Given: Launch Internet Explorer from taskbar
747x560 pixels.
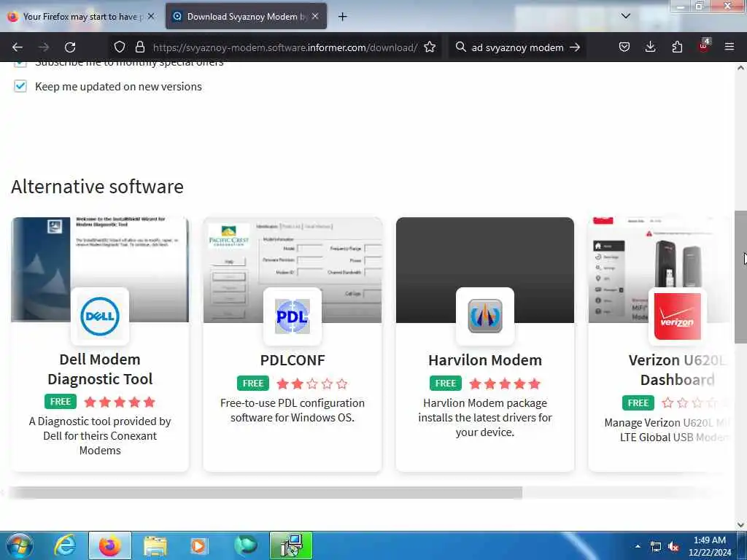Looking at the screenshot, I should (65, 545).
